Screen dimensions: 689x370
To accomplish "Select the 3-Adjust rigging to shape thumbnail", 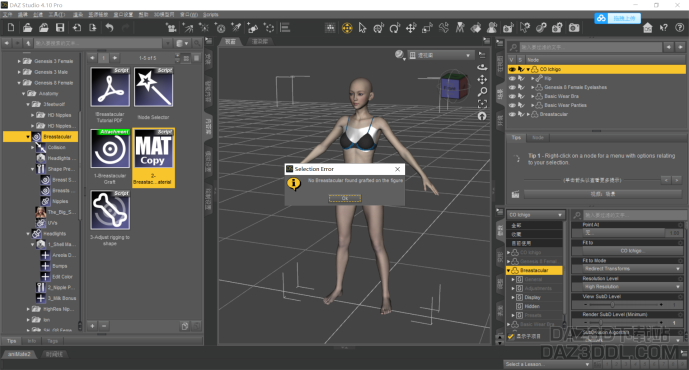I will 110,210.
